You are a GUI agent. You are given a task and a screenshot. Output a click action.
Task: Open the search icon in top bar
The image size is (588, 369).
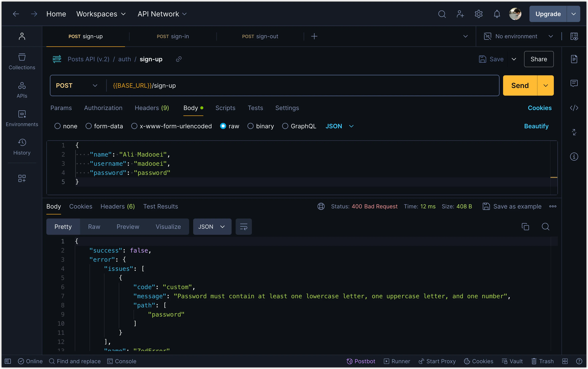tap(442, 14)
